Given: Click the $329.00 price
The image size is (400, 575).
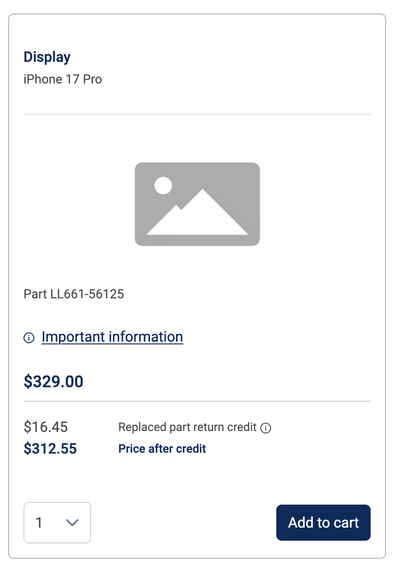Looking at the screenshot, I should click(x=54, y=382).
